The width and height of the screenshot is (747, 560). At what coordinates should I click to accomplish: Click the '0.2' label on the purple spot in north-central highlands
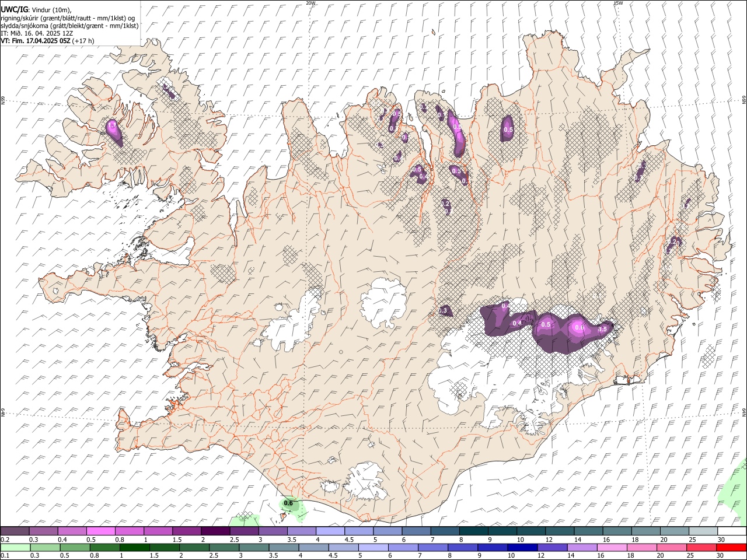[445, 204]
